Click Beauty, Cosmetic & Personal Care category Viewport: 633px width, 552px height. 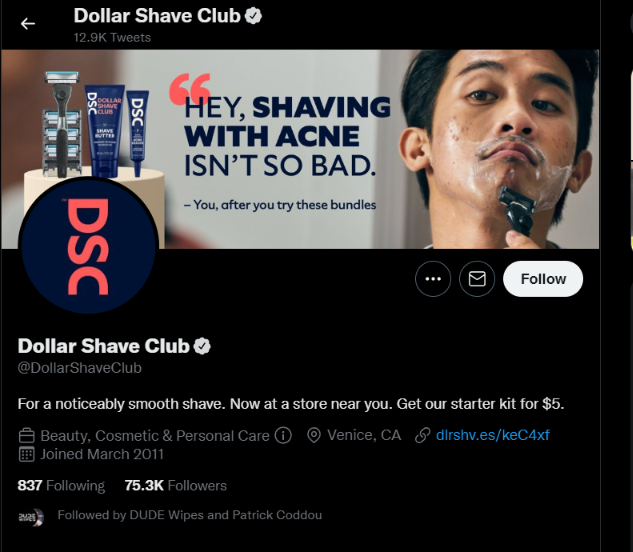(155, 435)
